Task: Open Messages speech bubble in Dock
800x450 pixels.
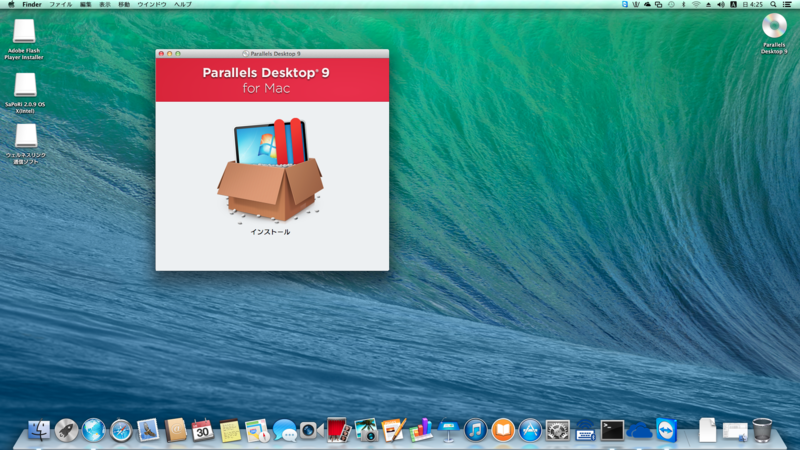Action: click(284, 431)
